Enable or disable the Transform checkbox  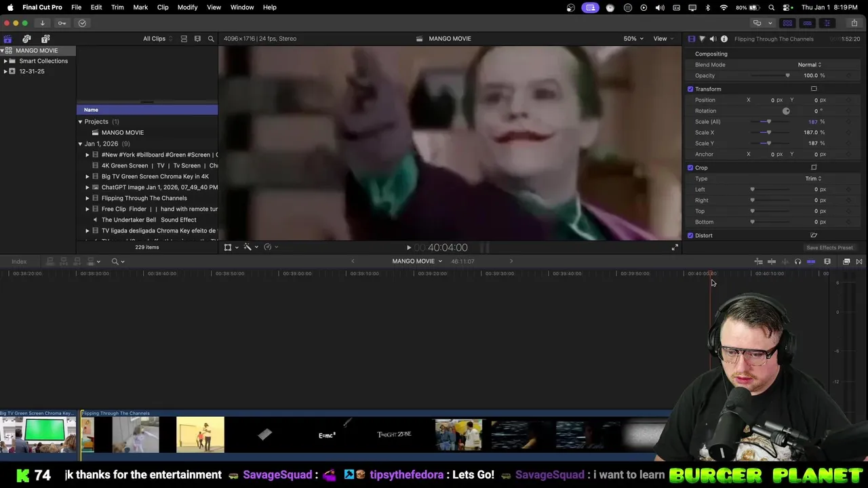click(690, 89)
